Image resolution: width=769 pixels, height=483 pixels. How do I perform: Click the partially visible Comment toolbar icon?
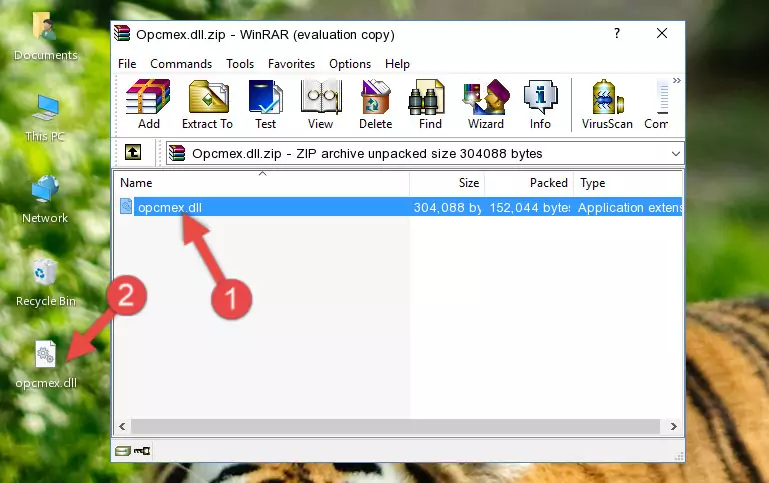tap(657, 104)
